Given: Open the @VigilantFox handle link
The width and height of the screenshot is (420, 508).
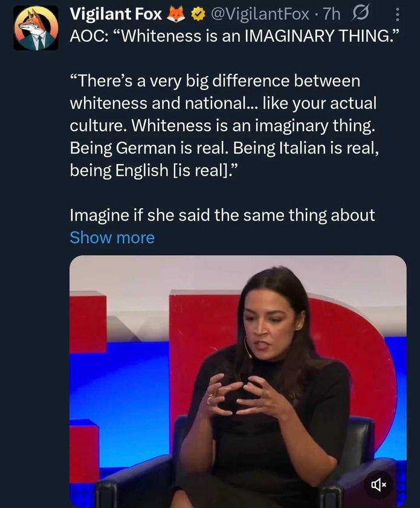Looking at the screenshot, I should [x=259, y=13].
